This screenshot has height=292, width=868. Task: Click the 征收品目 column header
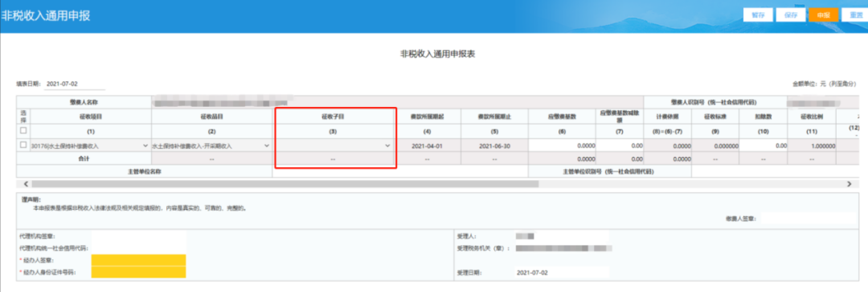pos(211,117)
